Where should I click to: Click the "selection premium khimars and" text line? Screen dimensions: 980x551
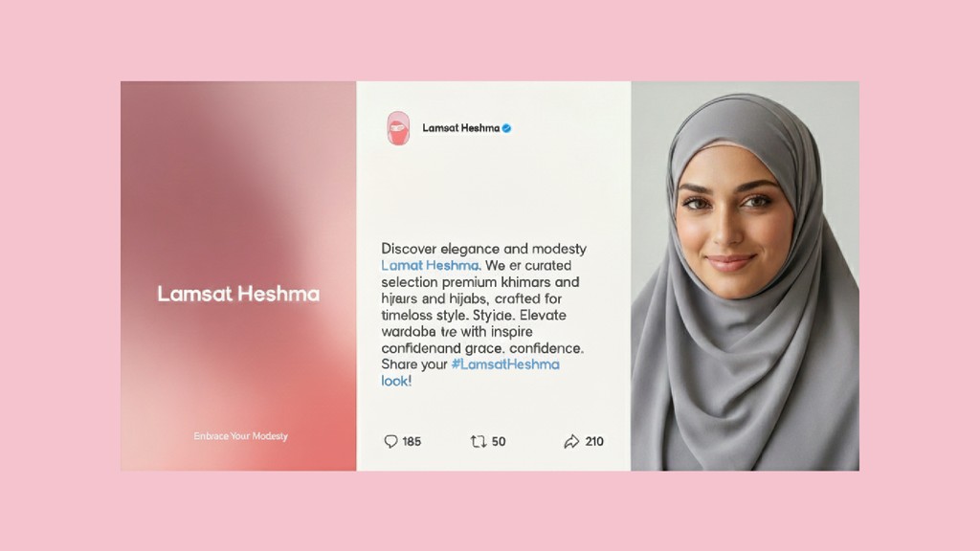[x=480, y=282]
